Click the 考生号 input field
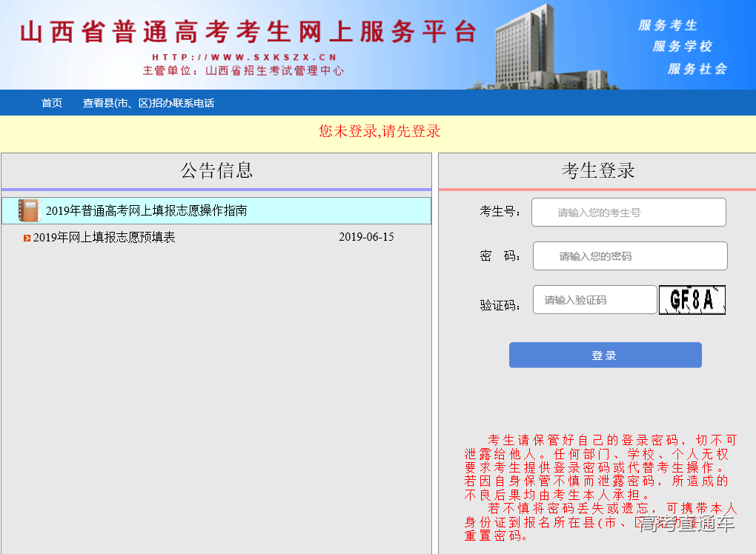This screenshot has width=756, height=554. (629, 212)
